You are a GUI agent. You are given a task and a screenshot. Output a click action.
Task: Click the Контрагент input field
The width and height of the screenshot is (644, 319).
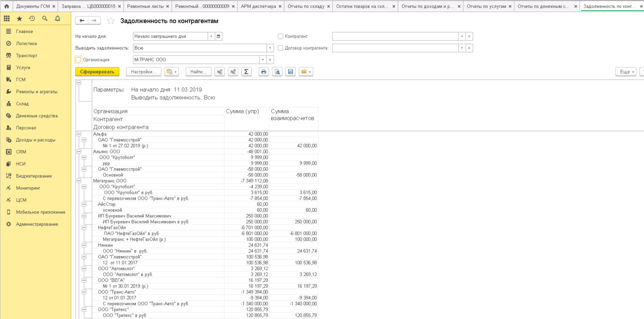pyautogui.click(x=395, y=36)
